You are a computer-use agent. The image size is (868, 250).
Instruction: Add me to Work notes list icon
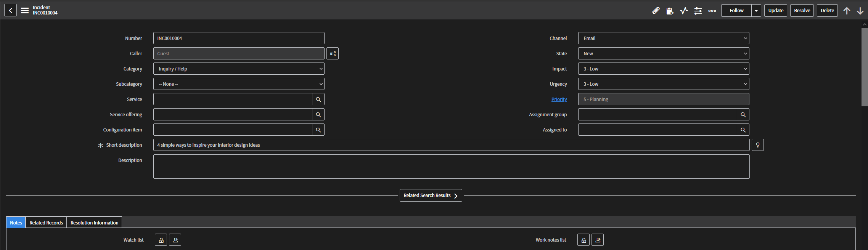tap(598, 240)
